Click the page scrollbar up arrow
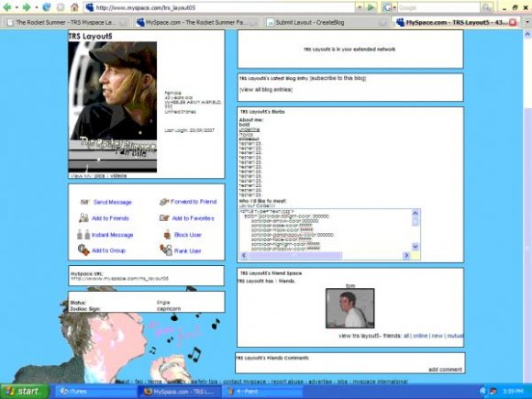Viewport: 532px width, 399px height. [527, 35]
